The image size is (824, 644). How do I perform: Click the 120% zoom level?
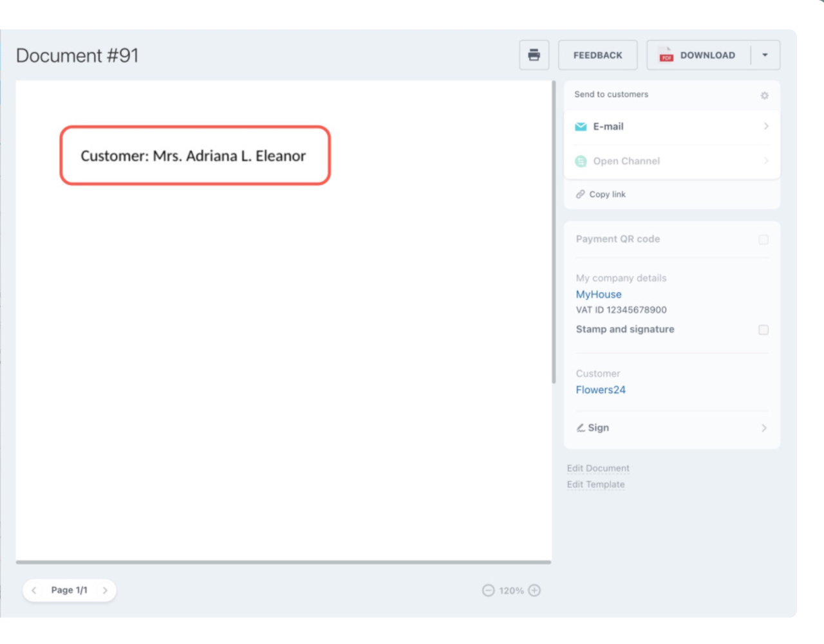click(511, 591)
